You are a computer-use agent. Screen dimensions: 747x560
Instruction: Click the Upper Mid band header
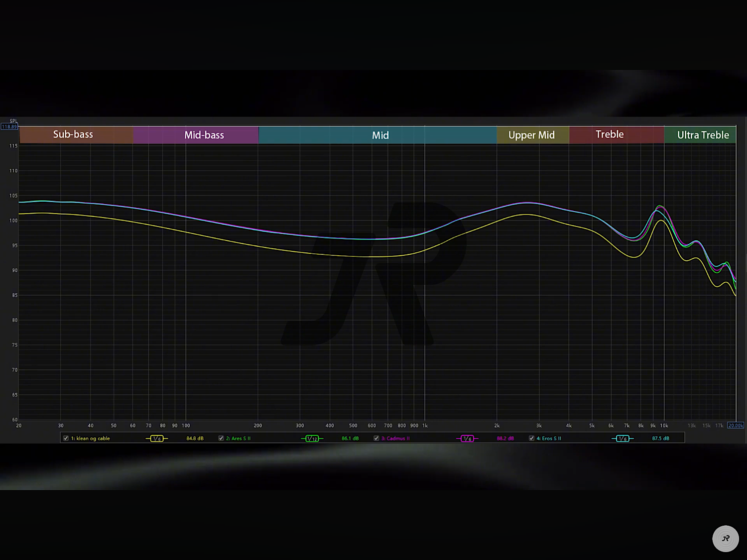click(531, 135)
